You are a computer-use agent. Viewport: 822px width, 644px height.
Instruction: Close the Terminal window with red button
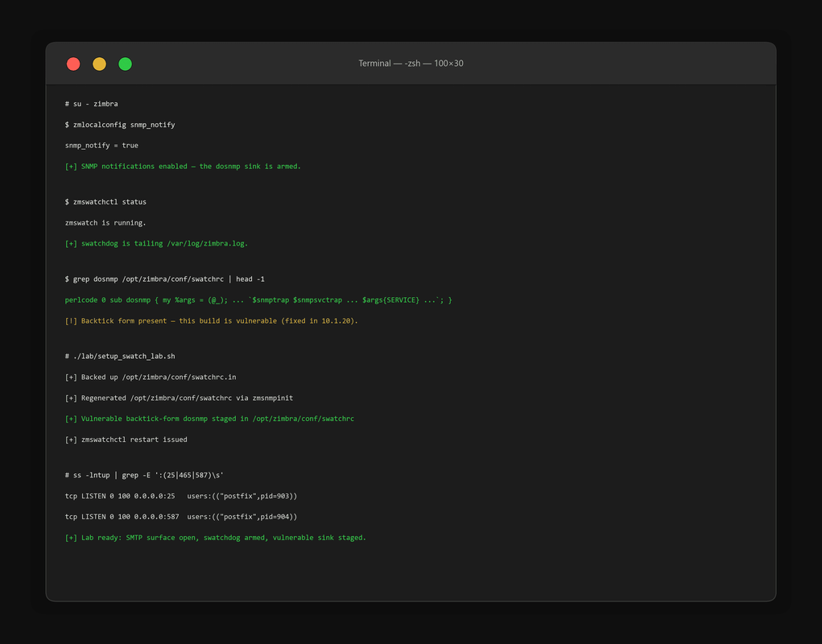[x=73, y=64]
